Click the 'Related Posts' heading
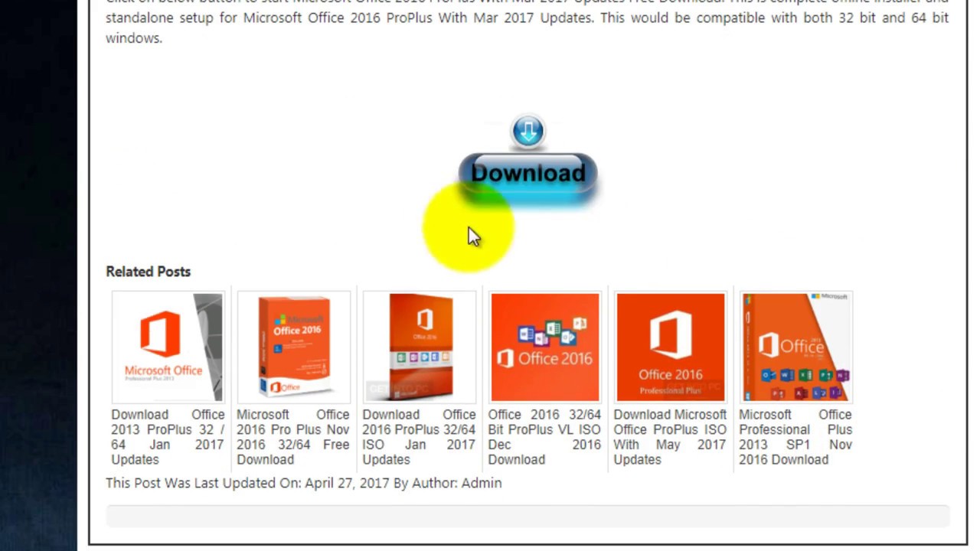 [149, 272]
